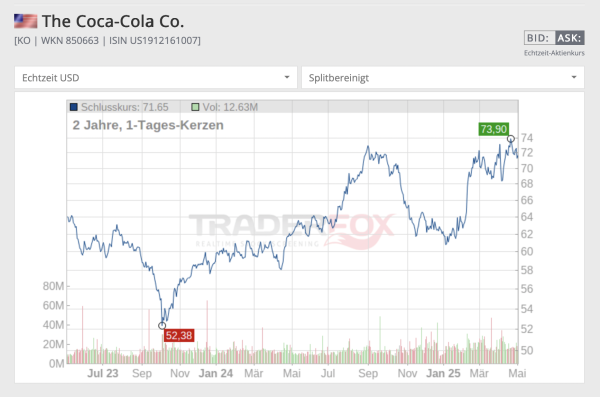Click the green 73,90 high price label
Viewport: 600px width, 397px height.
pyautogui.click(x=494, y=129)
